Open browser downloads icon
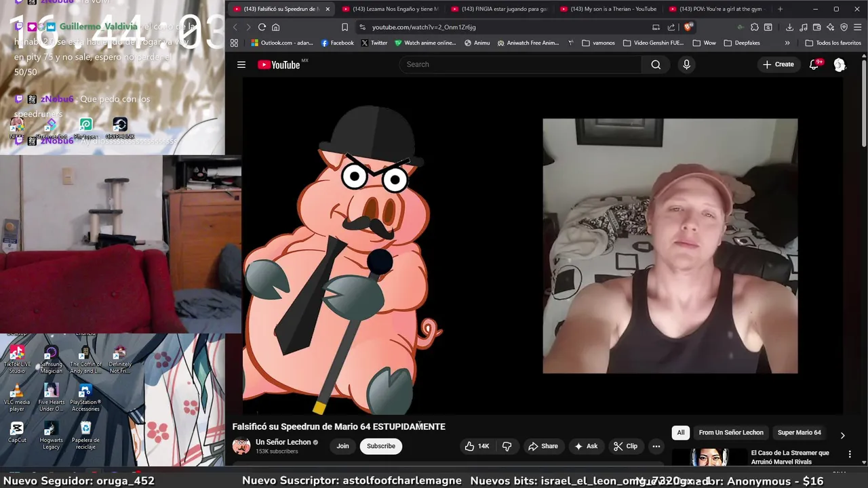Image resolution: width=868 pixels, height=488 pixels. 789,27
